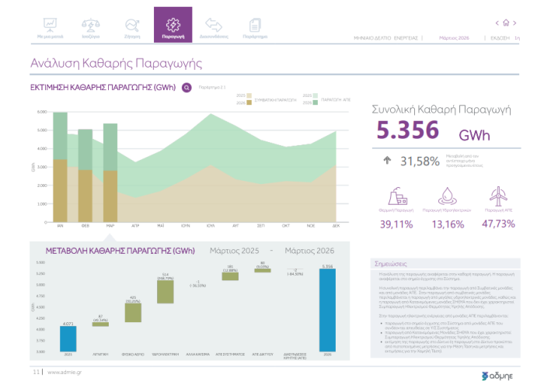544x392 pixels.
Task: Open the Παράρτημα document icon
Action: point(254,26)
